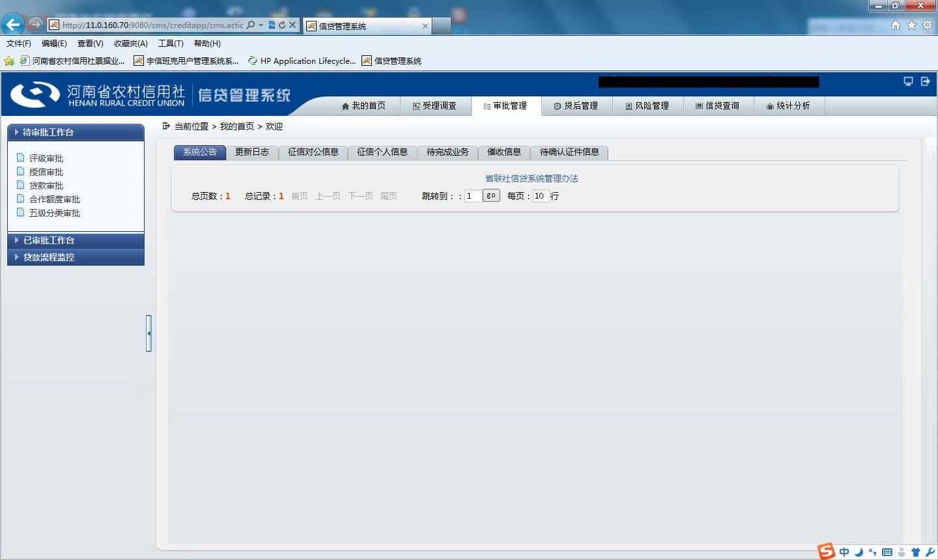The image size is (938, 560).
Task: Click the compatibility view icon
Action: point(272,25)
